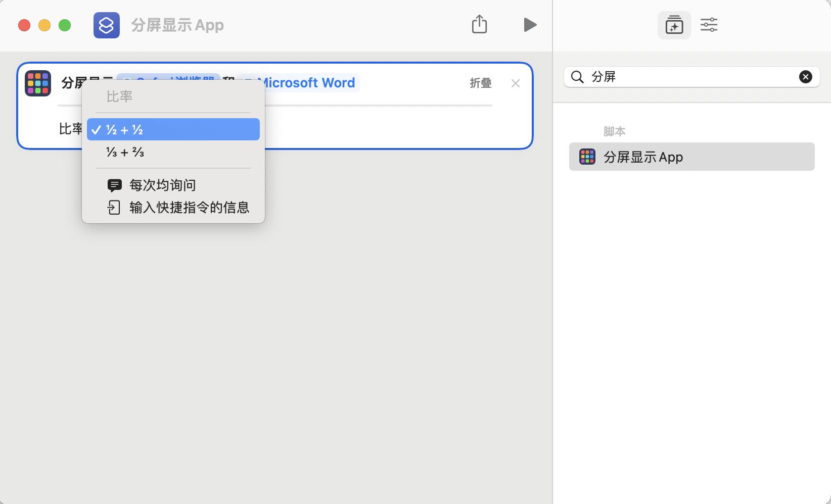Clear the search with the X button
831x504 pixels.
(x=805, y=76)
